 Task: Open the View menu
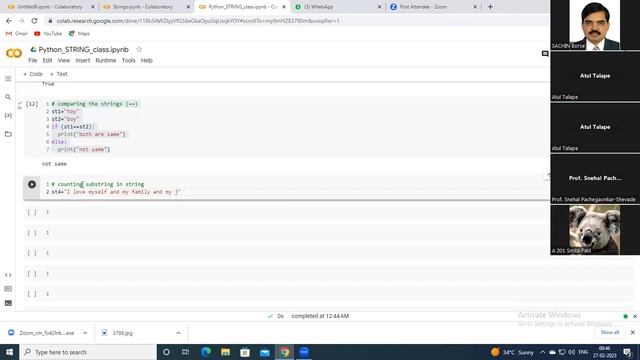(64, 60)
